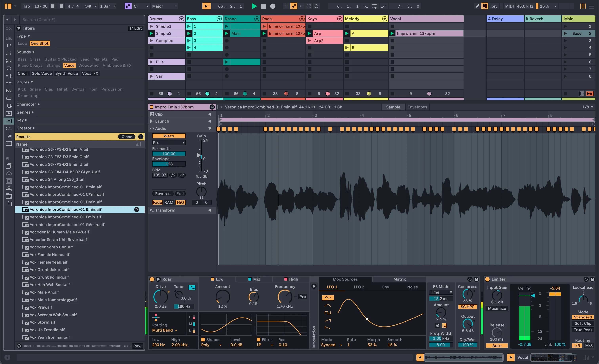Toggle Automation Arm link icon
This screenshot has width=599, height=364.
click(x=294, y=6)
